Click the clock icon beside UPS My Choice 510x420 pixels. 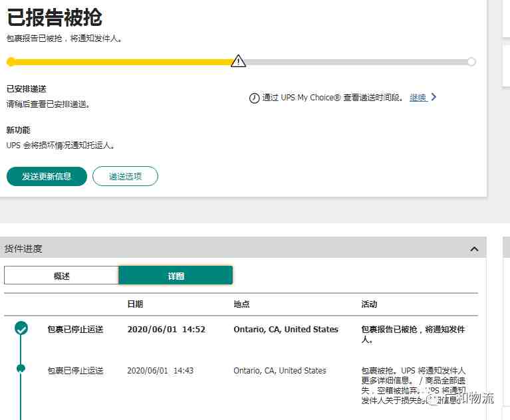click(254, 98)
